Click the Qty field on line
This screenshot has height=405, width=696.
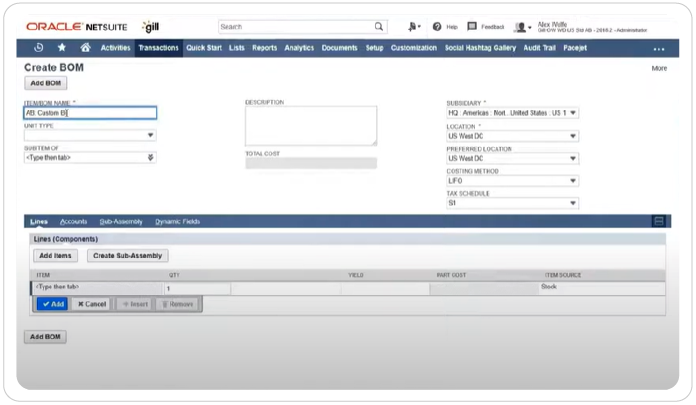[197, 289]
